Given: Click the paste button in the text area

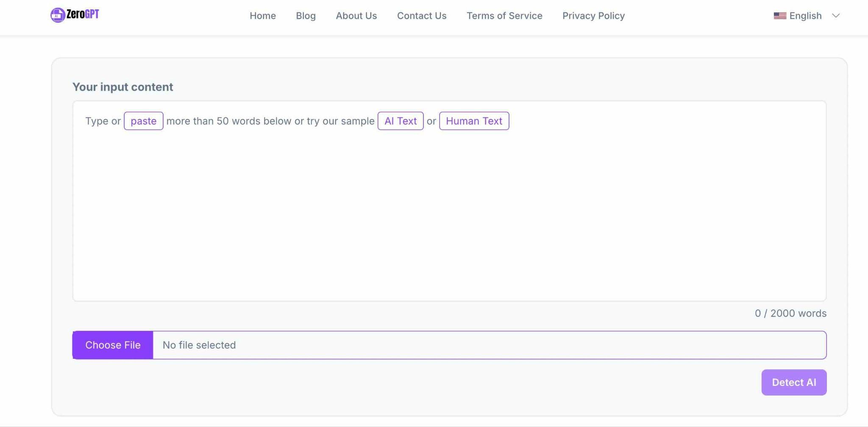Looking at the screenshot, I should [143, 121].
